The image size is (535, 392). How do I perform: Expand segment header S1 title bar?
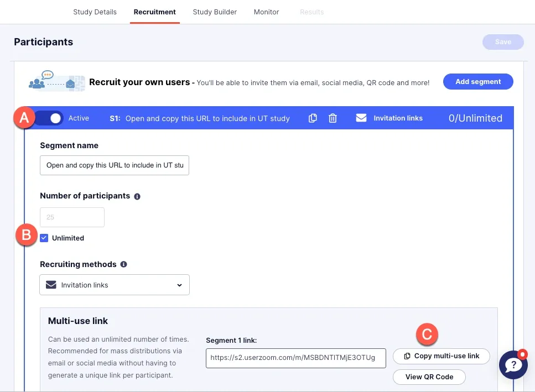tap(207, 118)
